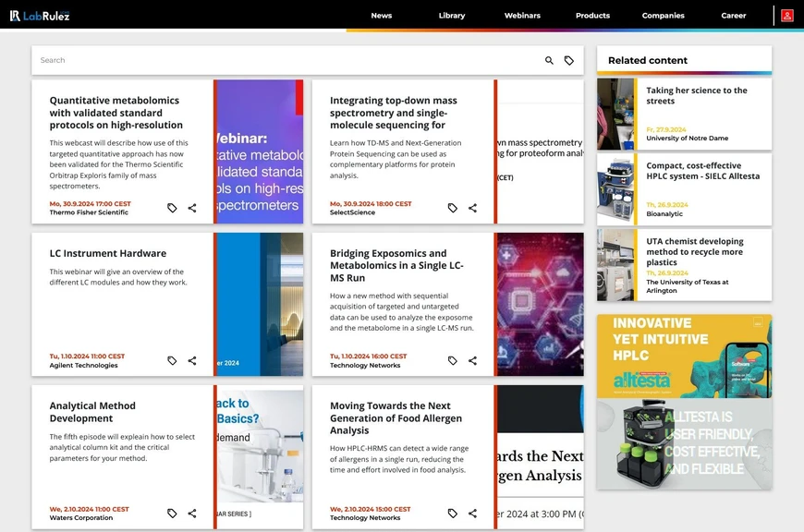
Task: Click Technology Networks under Bridging Exposomics card
Action: (364, 365)
